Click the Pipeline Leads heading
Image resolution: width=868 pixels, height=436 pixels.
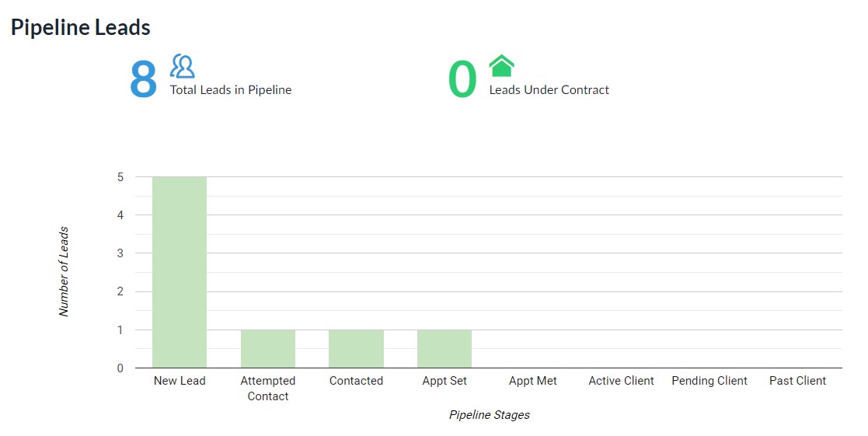click(81, 27)
